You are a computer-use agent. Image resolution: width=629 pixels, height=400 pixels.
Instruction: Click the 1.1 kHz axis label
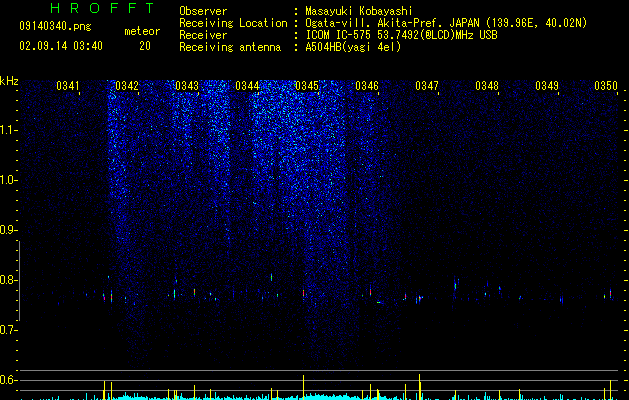tap(8, 130)
